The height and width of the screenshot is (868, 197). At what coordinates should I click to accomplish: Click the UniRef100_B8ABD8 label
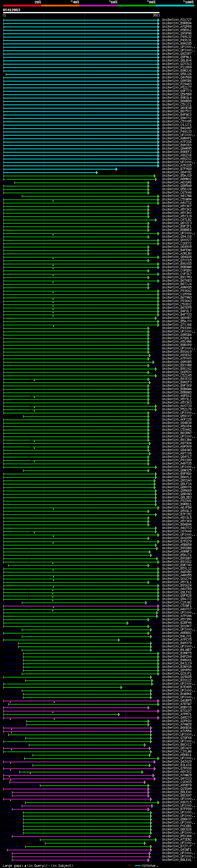click(177, 101)
